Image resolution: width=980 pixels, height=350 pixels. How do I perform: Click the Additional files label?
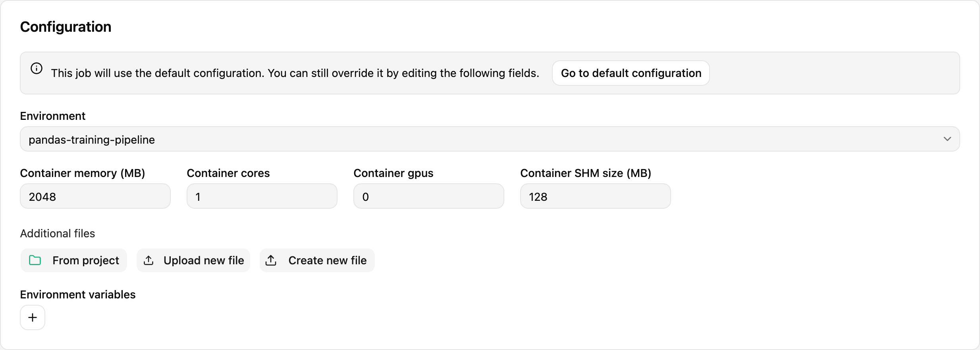[58, 233]
